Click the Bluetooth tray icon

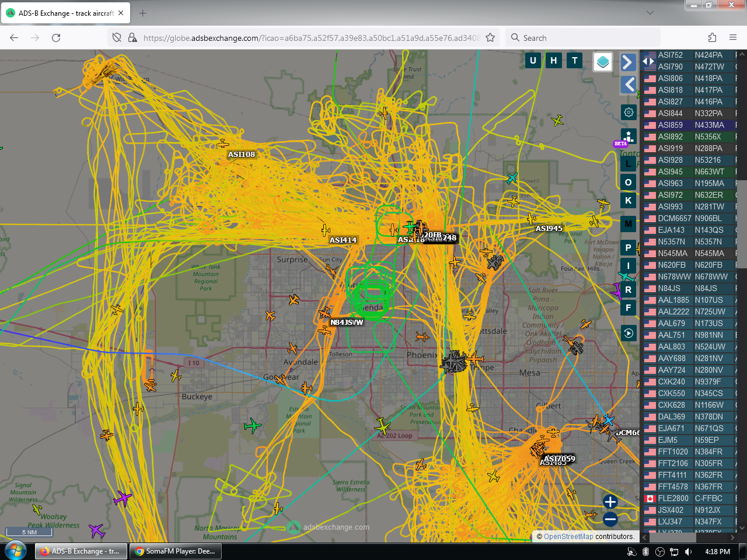point(645,551)
